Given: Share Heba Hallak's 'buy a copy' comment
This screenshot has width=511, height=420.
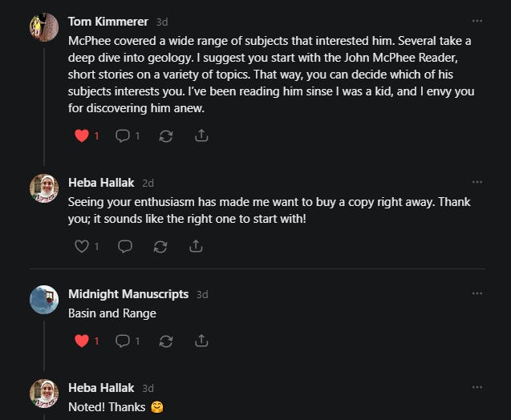Looking at the screenshot, I should click(x=196, y=246).
